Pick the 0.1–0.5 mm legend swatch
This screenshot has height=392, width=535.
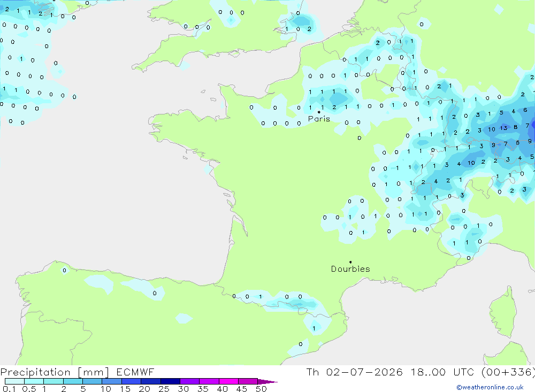[14, 381]
